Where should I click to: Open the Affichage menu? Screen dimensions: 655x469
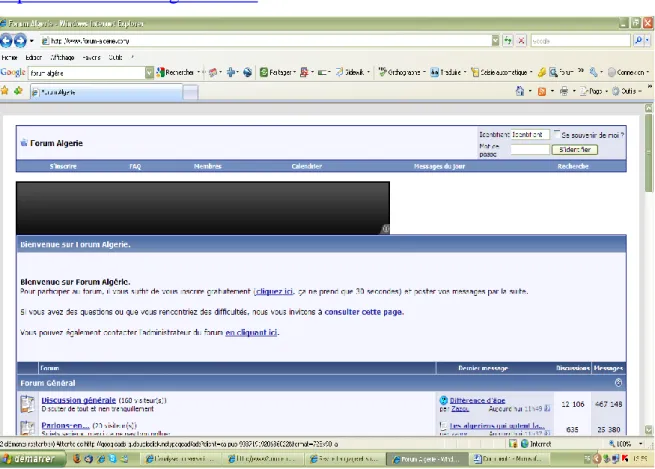(x=62, y=58)
